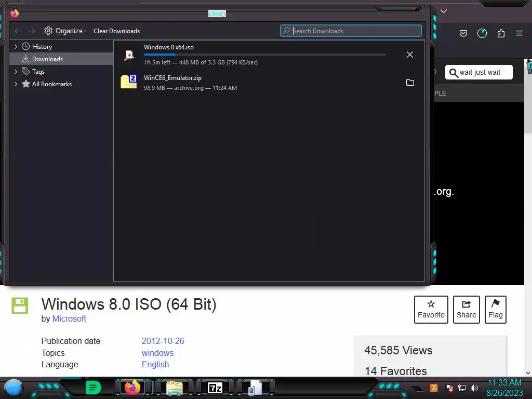This screenshot has height=399, width=532.
Task: Open File Explorer from the taskbar
Action: coord(175,388)
